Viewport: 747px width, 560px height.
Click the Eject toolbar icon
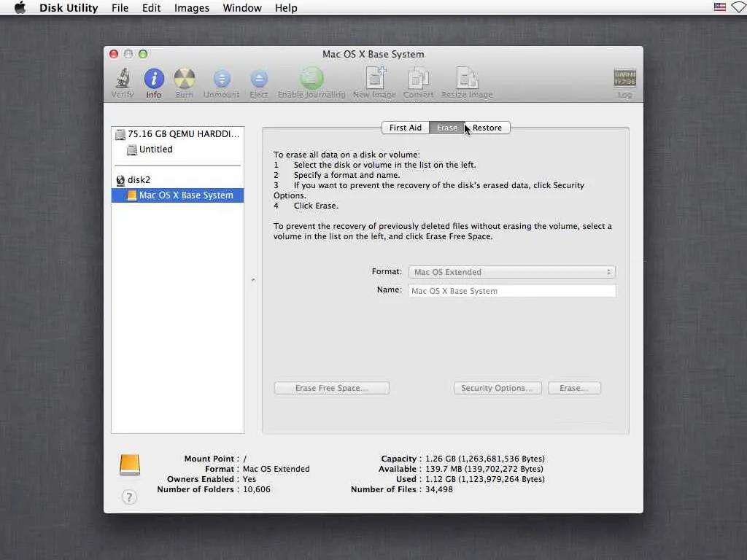(259, 82)
